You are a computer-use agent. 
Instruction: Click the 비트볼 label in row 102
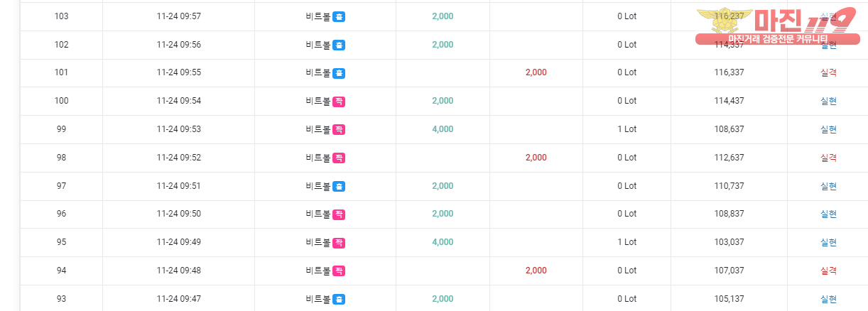coord(318,45)
